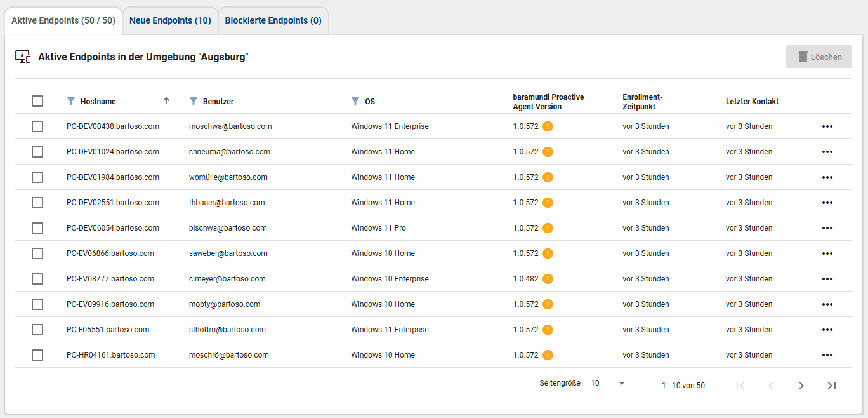
Task: Click hostname PC-EV06866.bartoso.com
Action: pyautogui.click(x=110, y=253)
